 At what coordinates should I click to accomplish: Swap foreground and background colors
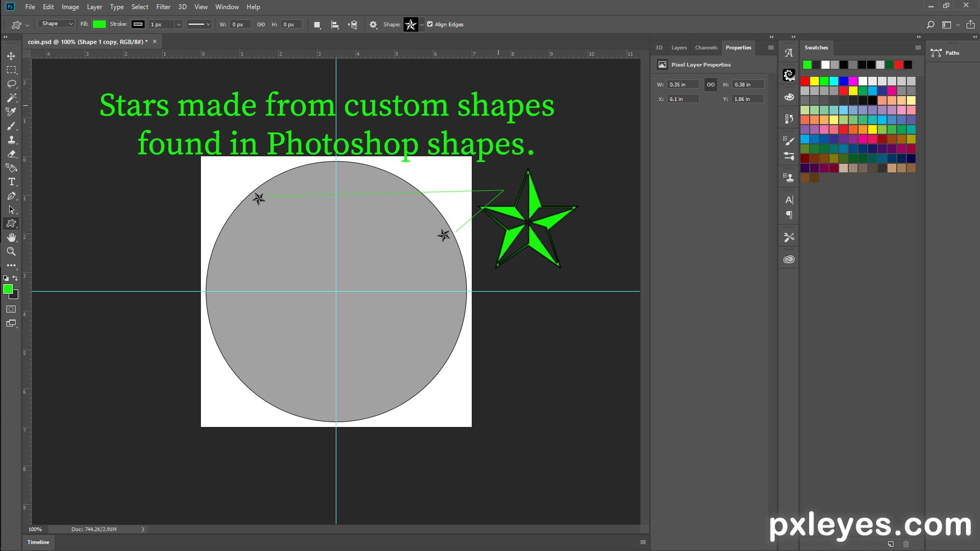coord(15,278)
